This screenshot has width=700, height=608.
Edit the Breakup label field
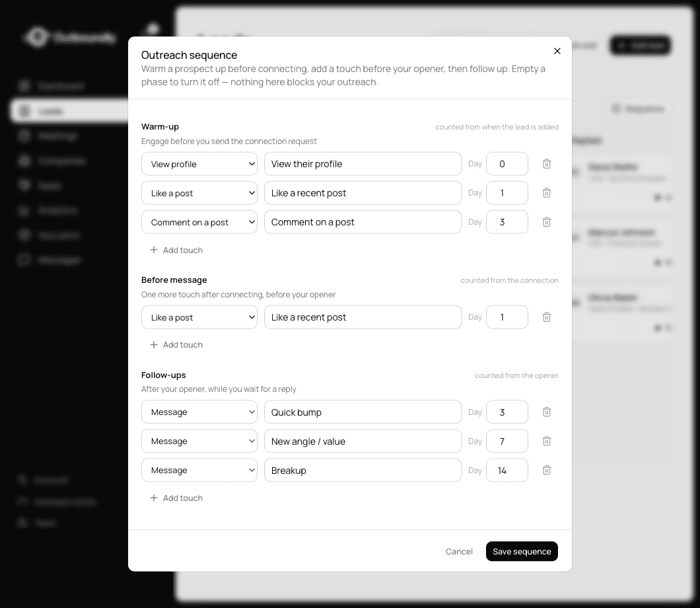[x=363, y=471]
